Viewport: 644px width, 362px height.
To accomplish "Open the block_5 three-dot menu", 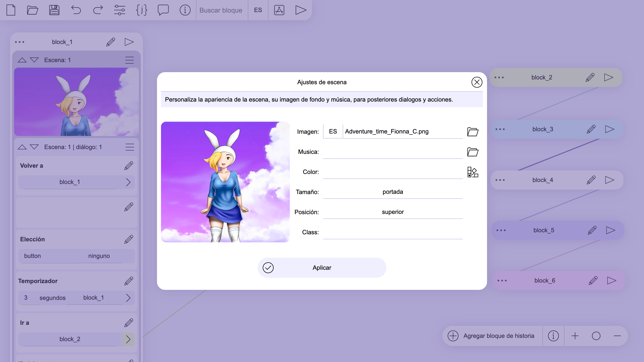I will point(501,230).
